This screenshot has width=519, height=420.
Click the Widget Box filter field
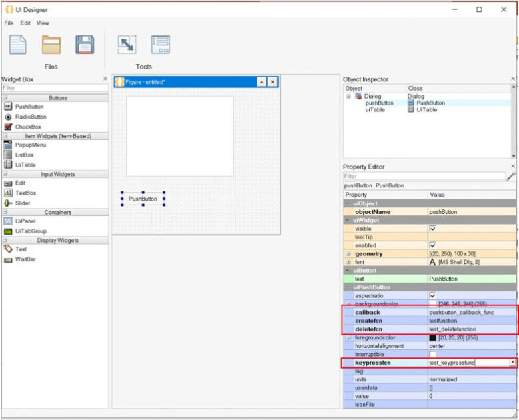[x=55, y=88]
